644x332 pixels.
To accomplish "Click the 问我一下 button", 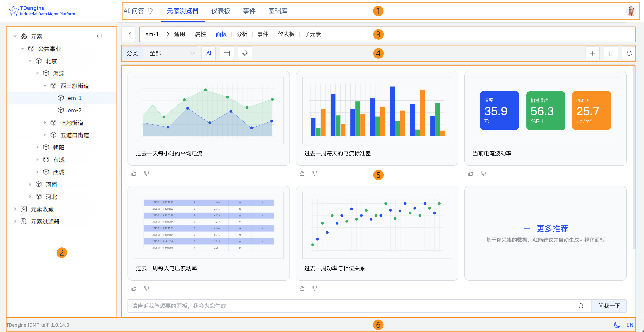I will point(609,306).
